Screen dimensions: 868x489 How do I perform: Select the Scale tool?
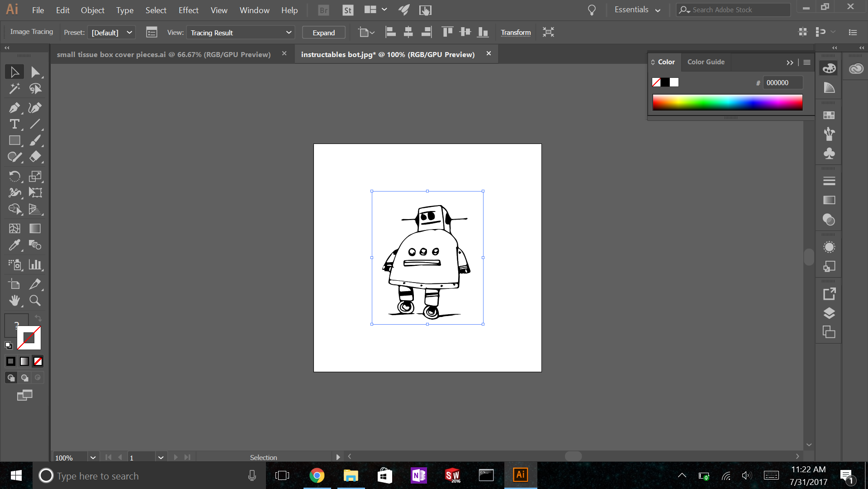[35, 176]
